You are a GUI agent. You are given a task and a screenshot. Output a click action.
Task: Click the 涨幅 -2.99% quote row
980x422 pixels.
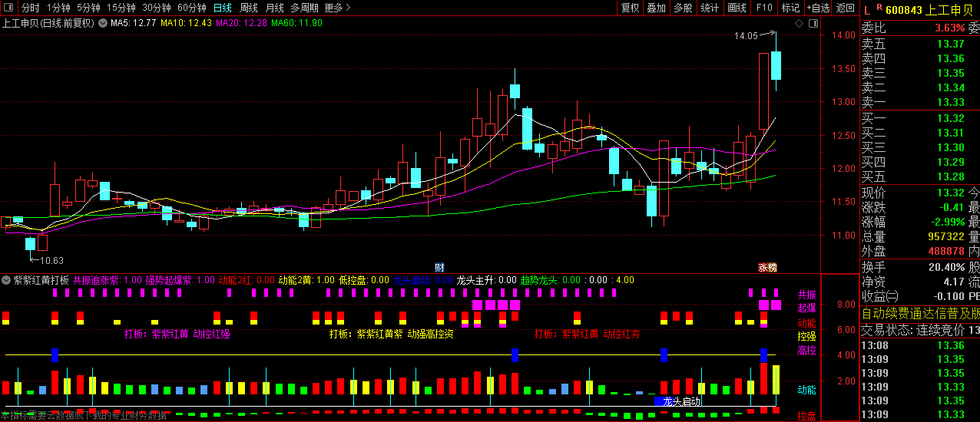(912, 222)
